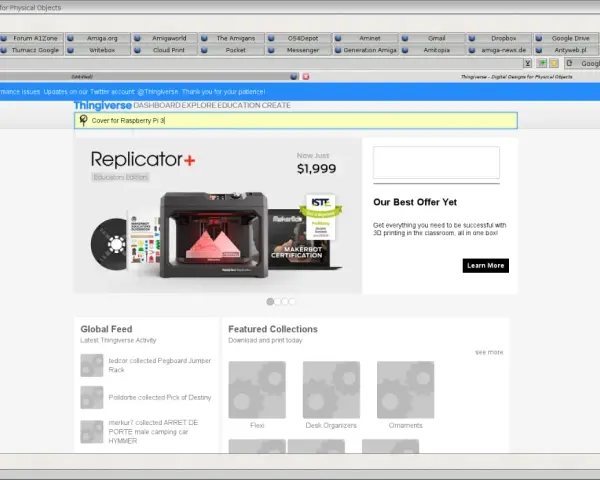Click the Twitter updates notice banner
600x480 pixels.
[300, 92]
